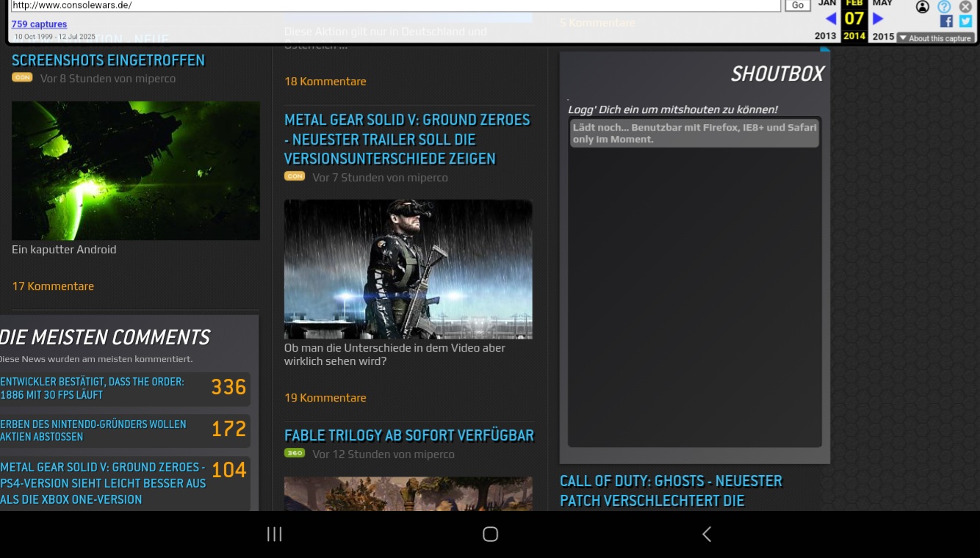980x558 pixels.
Task: Select year 2013 in capture timeline
Action: pyautogui.click(x=826, y=36)
